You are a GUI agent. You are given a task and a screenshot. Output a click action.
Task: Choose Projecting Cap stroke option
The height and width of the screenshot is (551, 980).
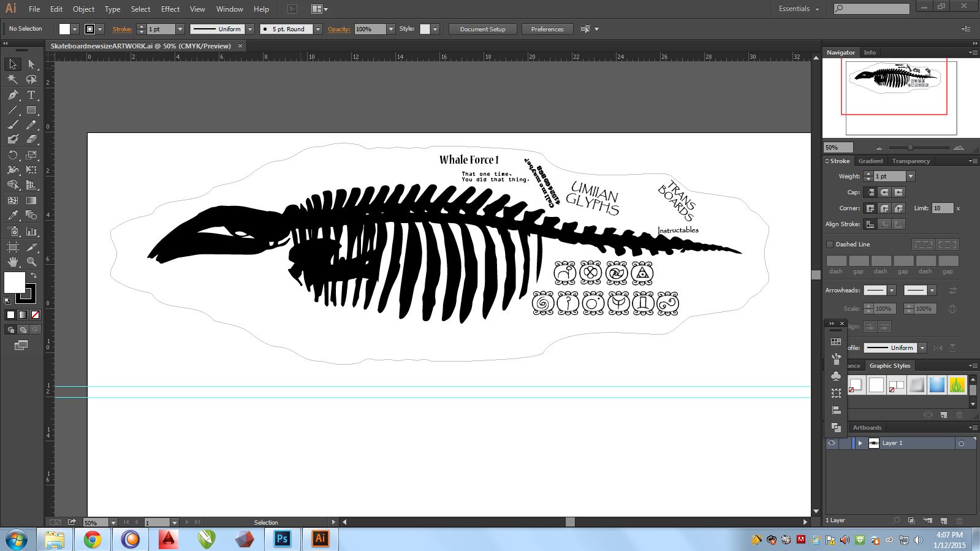pyautogui.click(x=898, y=192)
